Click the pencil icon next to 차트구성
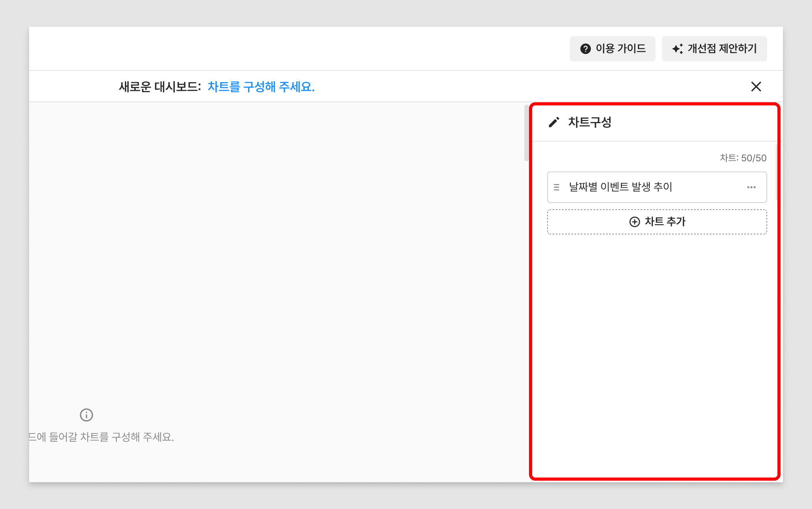This screenshot has width=812, height=509. click(x=554, y=122)
